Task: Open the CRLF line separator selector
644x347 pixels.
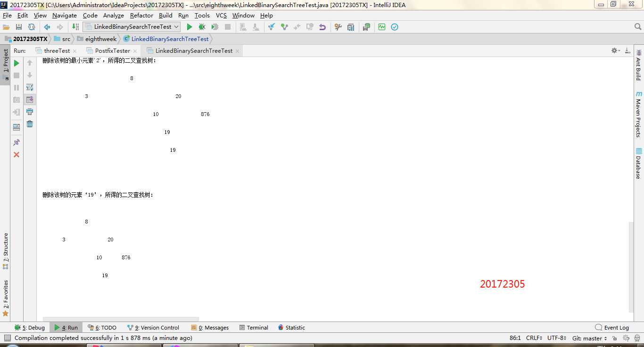Action: click(534, 338)
